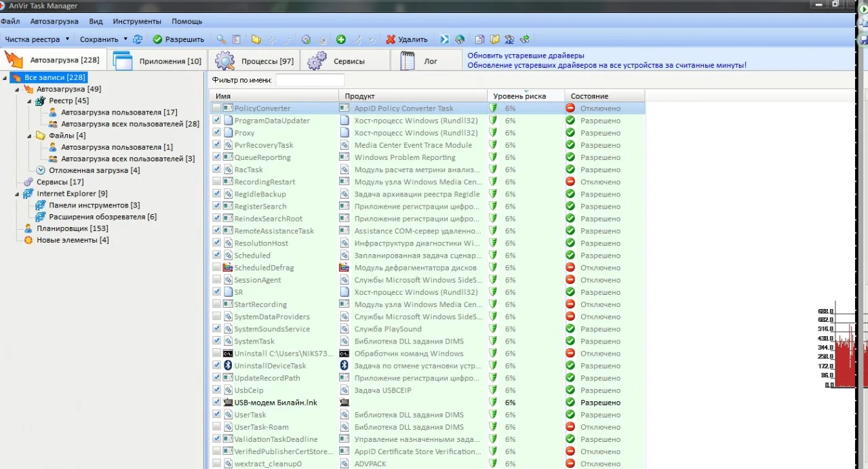
Task: Enable the ScheduledDefrag checkbox
Action: 217,268
